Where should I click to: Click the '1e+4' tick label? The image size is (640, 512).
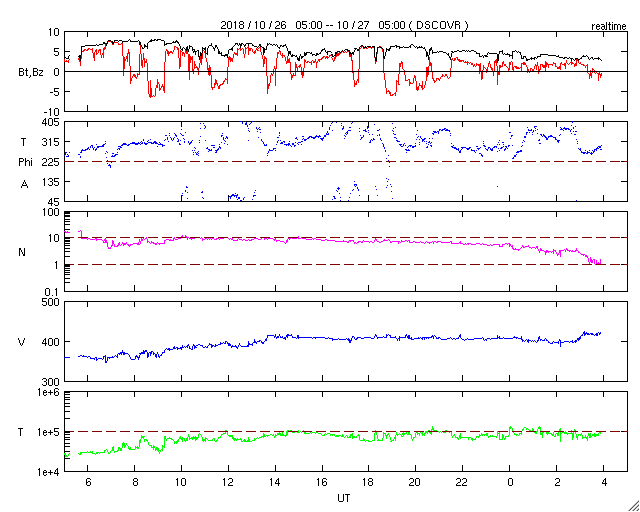(x=48, y=472)
